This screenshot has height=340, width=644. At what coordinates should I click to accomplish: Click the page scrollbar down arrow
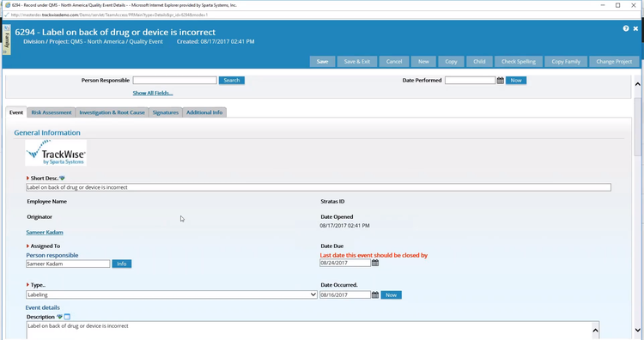coord(637,330)
